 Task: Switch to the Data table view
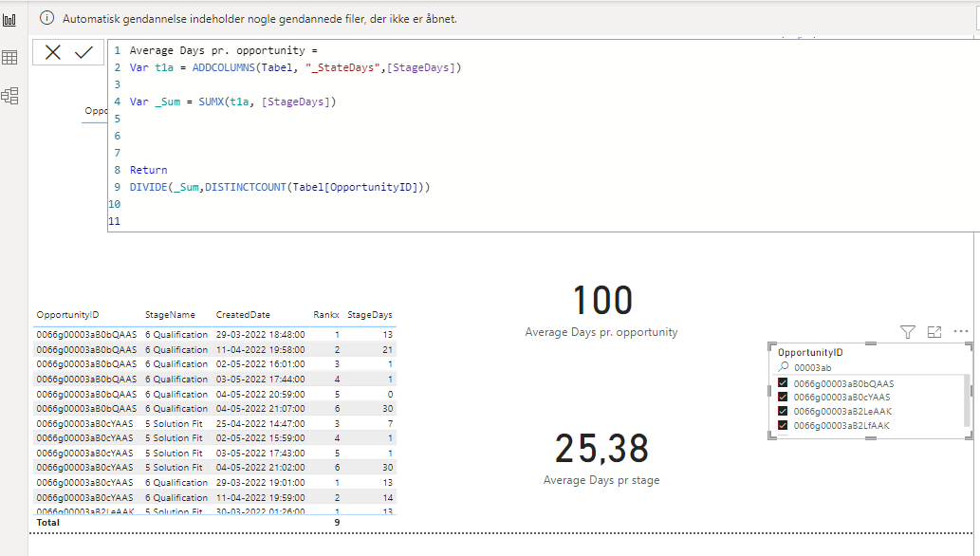point(9,58)
